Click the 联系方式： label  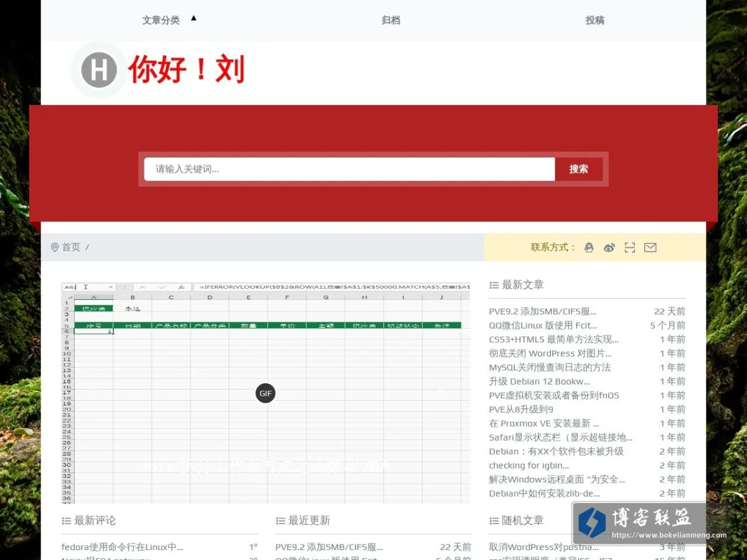click(553, 248)
